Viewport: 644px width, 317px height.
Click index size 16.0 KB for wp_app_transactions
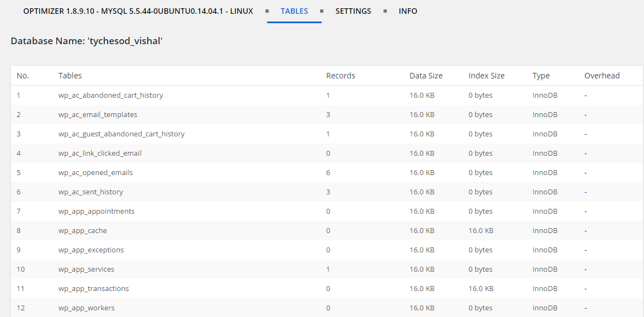click(481, 289)
